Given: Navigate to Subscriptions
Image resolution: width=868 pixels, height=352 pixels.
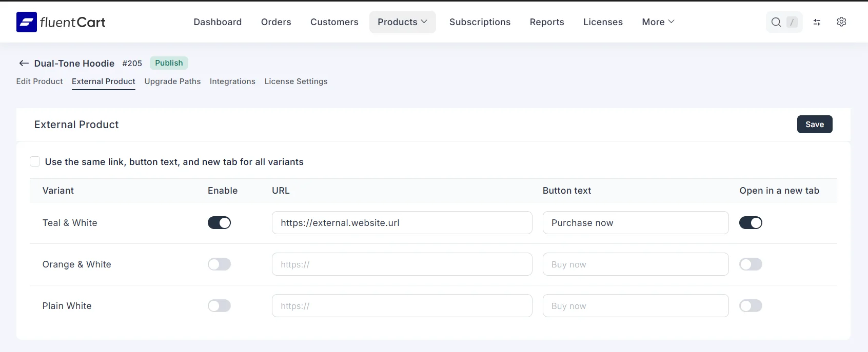Looking at the screenshot, I should pyautogui.click(x=480, y=22).
